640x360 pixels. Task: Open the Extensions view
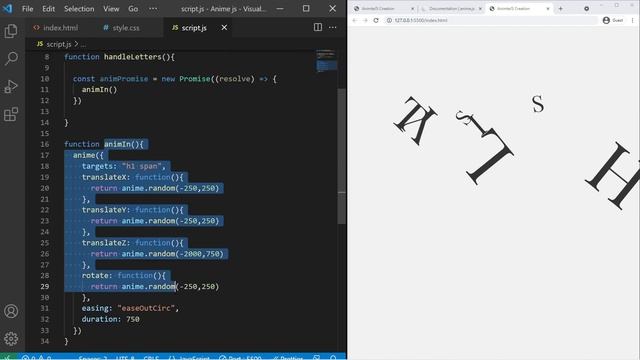point(11,114)
